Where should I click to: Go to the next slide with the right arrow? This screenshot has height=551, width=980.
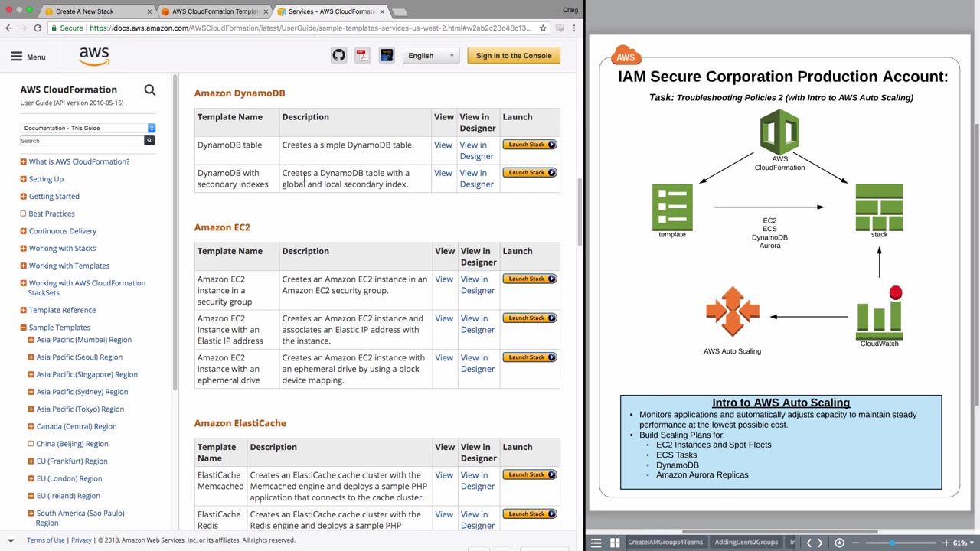tap(820, 543)
